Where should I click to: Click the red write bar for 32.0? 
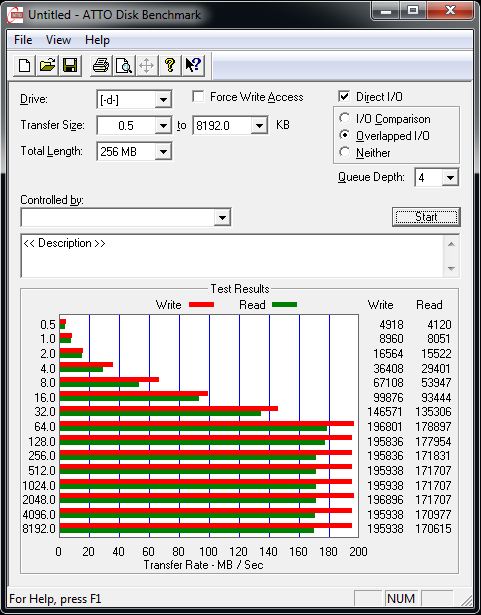[169, 408]
